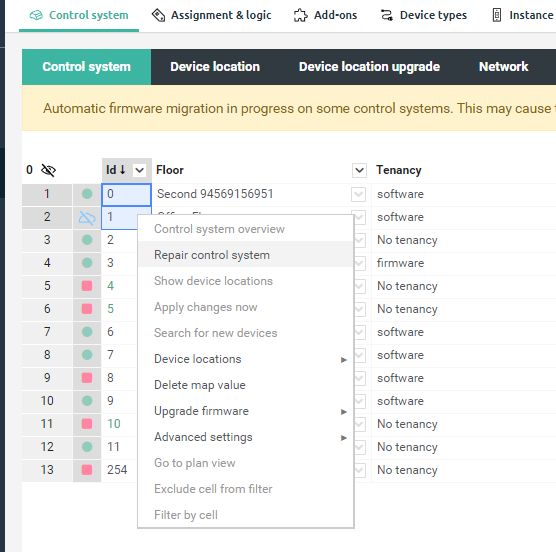The height and width of the screenshot is (552, 556).
Task: Click the offline cloud icon in row 2
Action: pos(87,218)
